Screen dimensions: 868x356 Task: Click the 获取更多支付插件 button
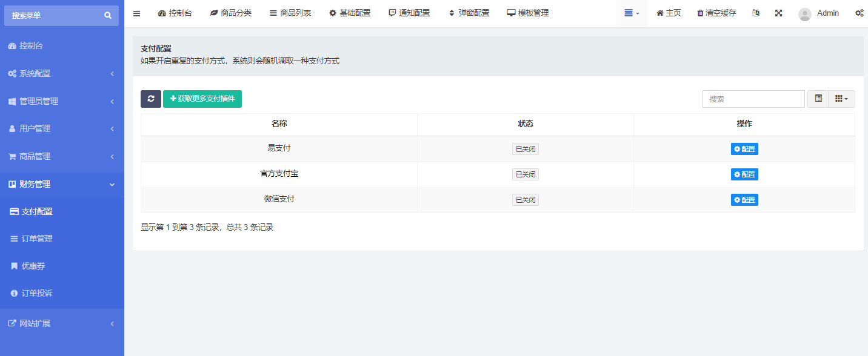point(202,99)
